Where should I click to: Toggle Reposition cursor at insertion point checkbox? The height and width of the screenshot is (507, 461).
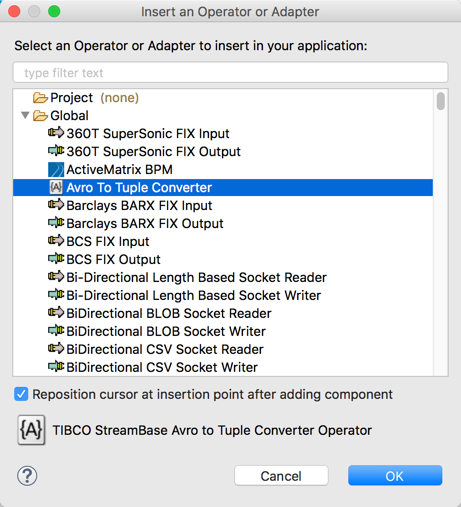click(21, 394)
